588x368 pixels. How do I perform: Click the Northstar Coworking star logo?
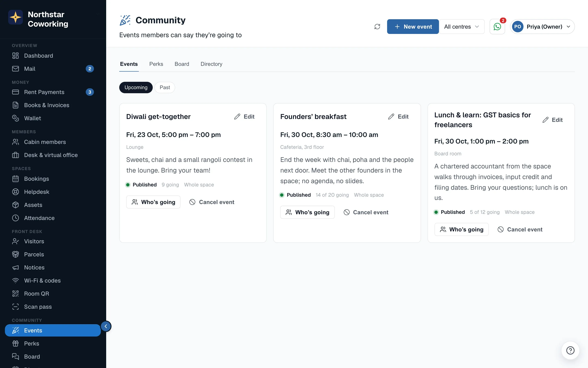(x=16, y=17)
